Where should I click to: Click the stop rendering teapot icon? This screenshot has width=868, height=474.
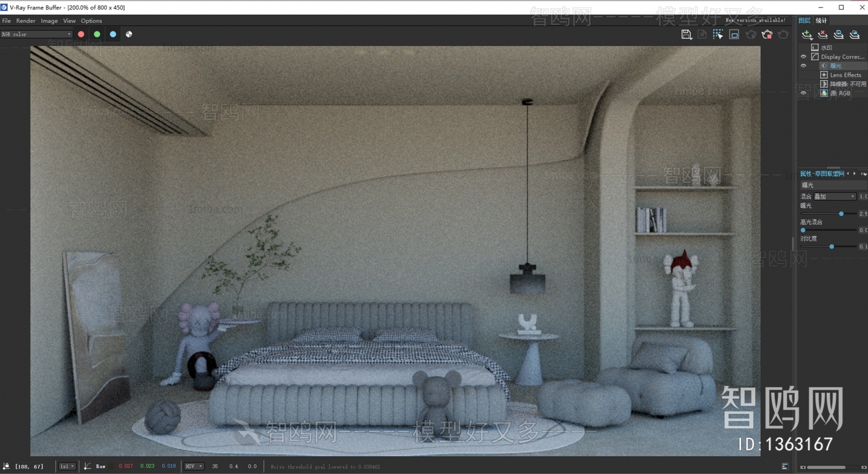[x=767, y=34]
